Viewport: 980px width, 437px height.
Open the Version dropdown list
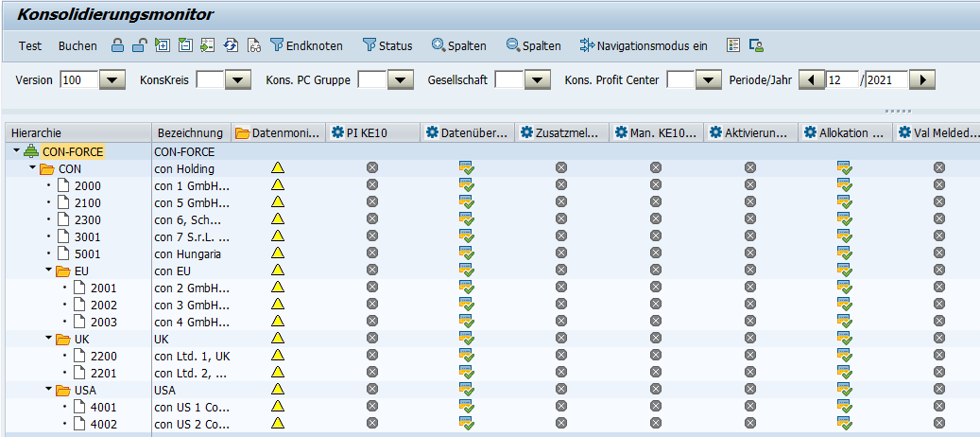(112, 80)
